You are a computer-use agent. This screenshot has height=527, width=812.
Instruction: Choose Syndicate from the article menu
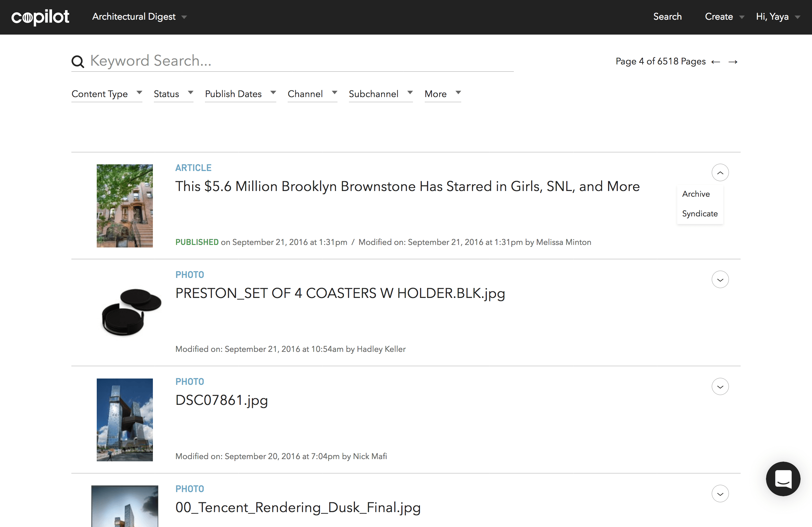pyautogui.click(x=700, y=214)
